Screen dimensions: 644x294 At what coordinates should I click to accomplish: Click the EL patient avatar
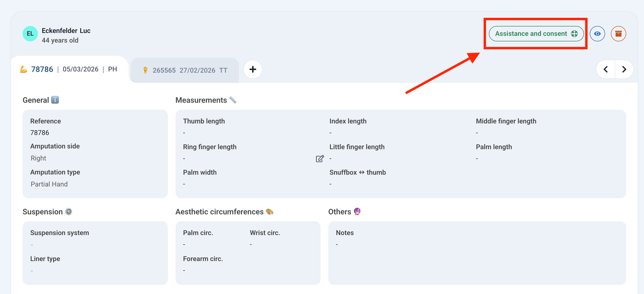point(30,33)
